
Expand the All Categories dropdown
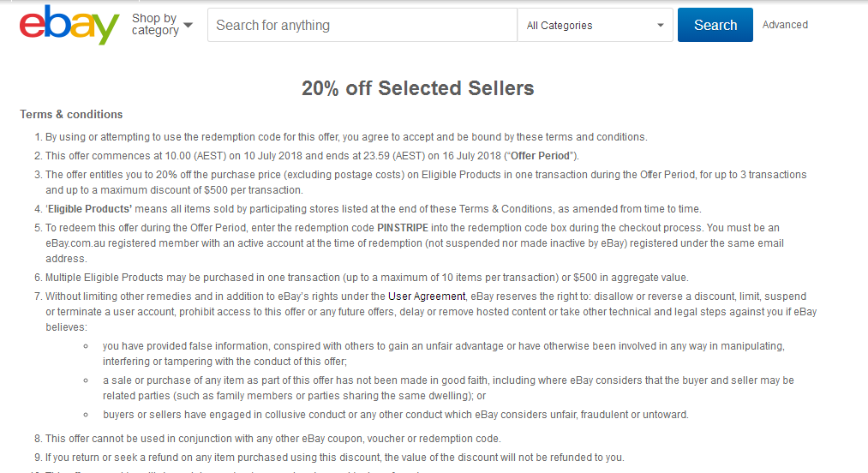click(595, 25)
